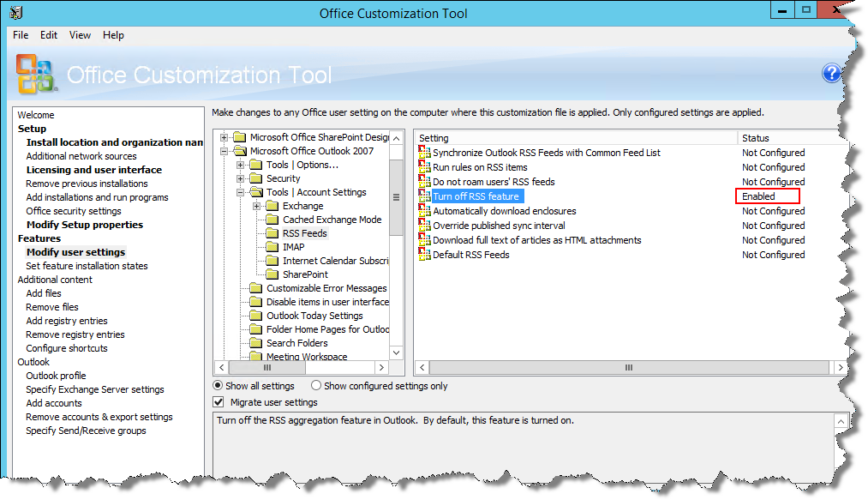Expand the Microsoft Office SharePoint Designer node

coord(224,137)
